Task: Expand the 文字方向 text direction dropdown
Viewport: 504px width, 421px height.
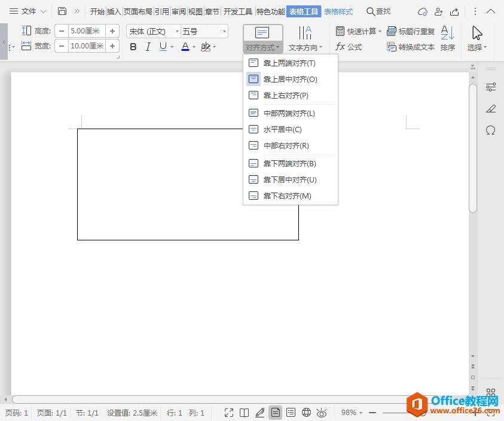Action: click(x=305, y=39)
